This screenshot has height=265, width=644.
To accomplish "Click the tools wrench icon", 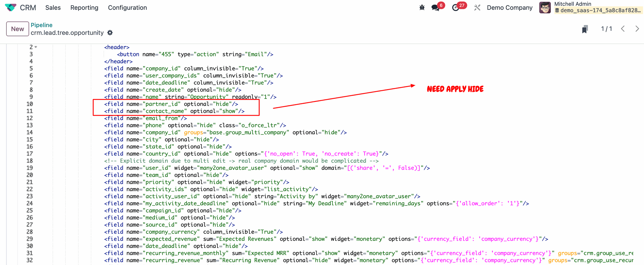I will coord(477,7).
